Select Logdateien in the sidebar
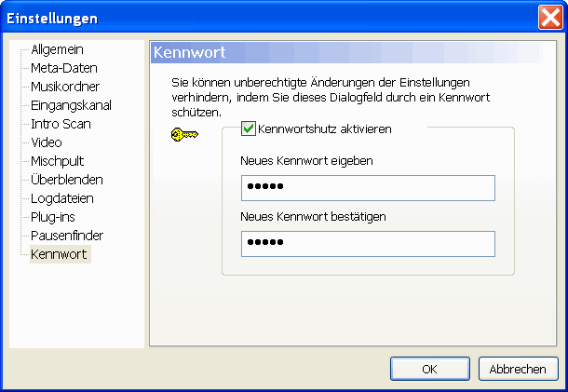 pos(62,198)
